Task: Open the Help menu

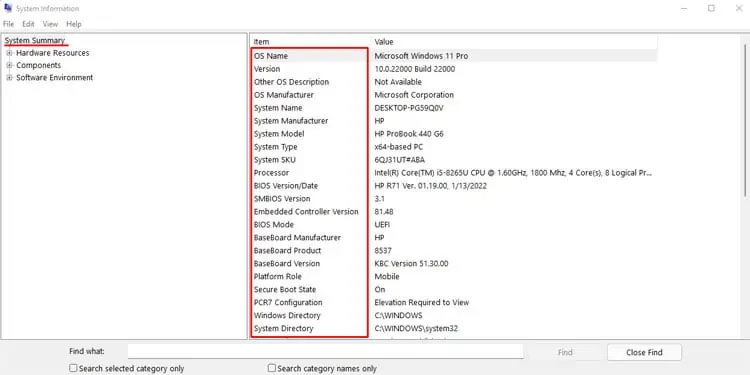Action: 74,24
